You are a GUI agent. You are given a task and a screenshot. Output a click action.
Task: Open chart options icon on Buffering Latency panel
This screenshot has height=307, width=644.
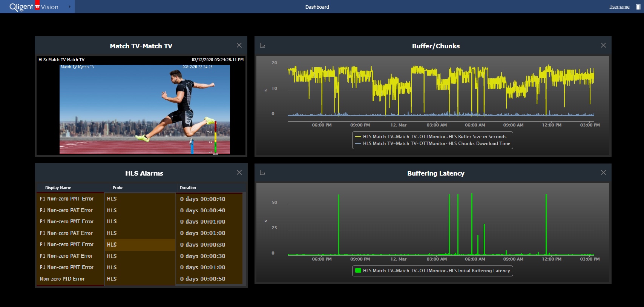pyautogui.click(x=262, y=173)
